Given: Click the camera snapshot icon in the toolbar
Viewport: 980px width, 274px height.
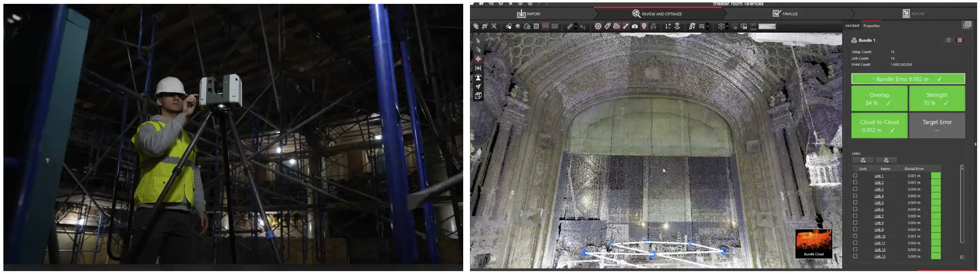Looking at the screenshot, I should [x=635, y=27].
